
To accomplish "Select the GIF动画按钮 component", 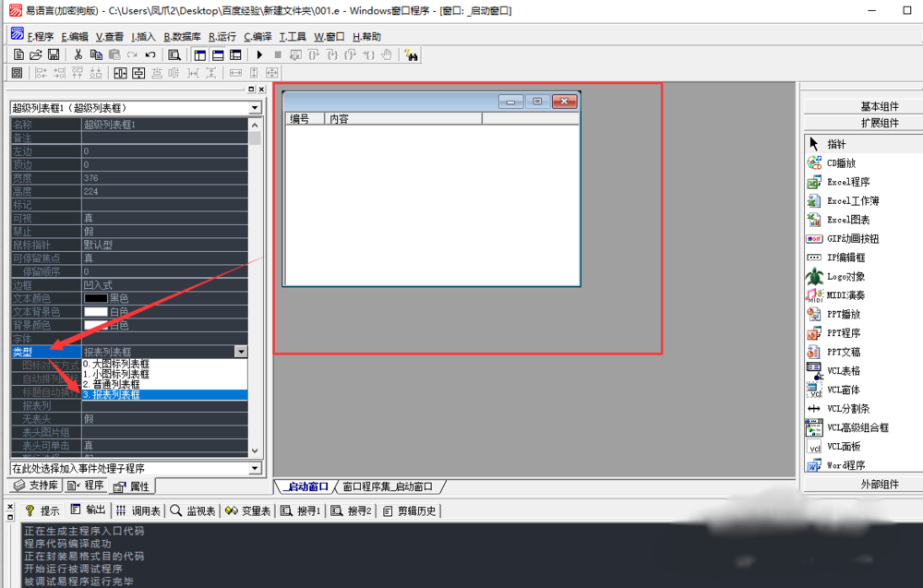I will (852, 238).
